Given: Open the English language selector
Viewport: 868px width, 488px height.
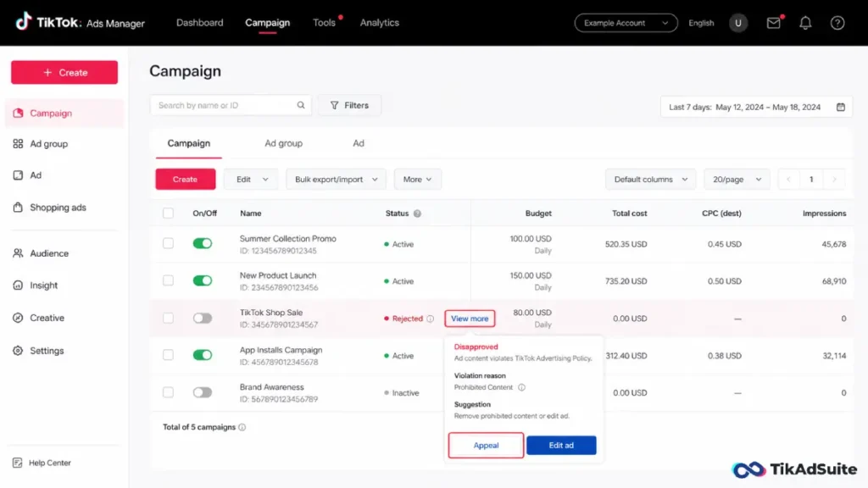Looking at the screenshot, I should coord(701,23).
